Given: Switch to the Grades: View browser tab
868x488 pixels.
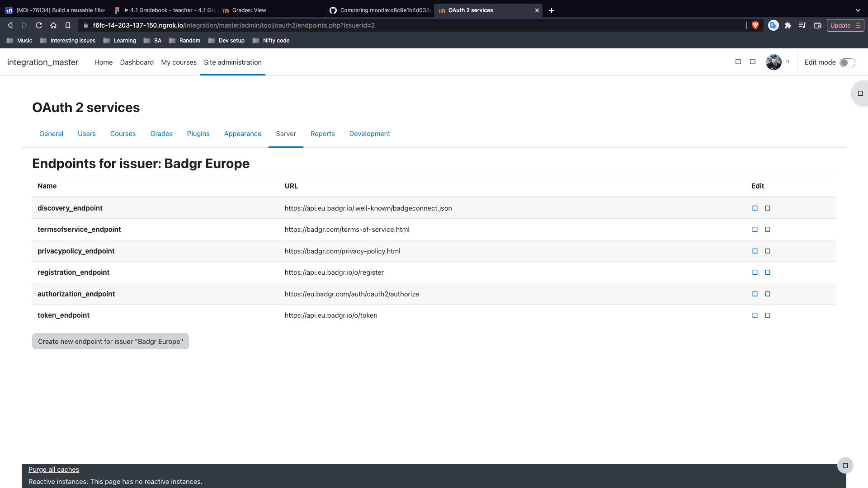Looking at the screenshot, I should click(272, 10).
